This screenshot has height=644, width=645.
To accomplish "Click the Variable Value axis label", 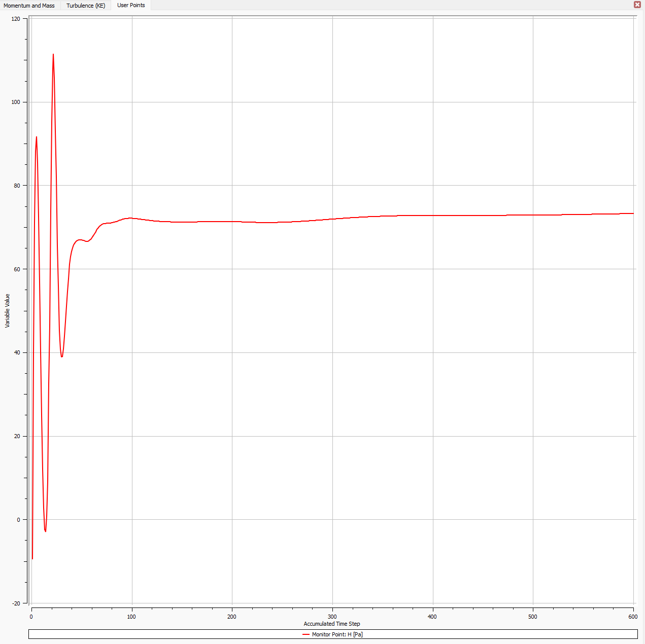I will 7,311.
